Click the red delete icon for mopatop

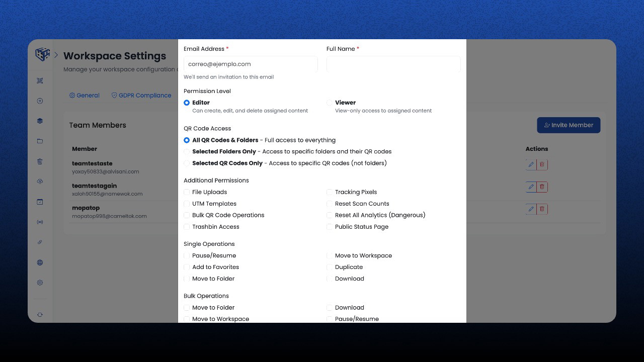(542, 209)
